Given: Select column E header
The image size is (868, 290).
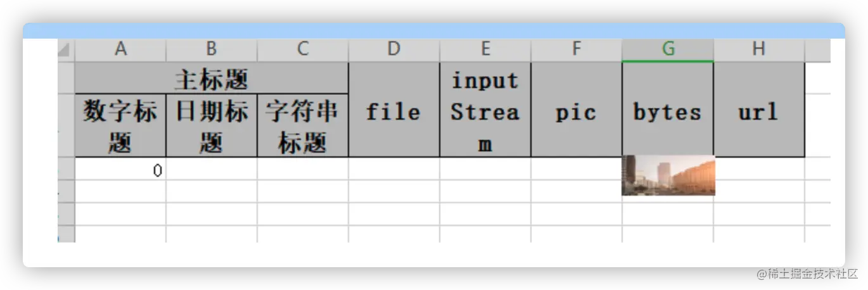Looking at the screenshot, I should [x=485, y=50].
